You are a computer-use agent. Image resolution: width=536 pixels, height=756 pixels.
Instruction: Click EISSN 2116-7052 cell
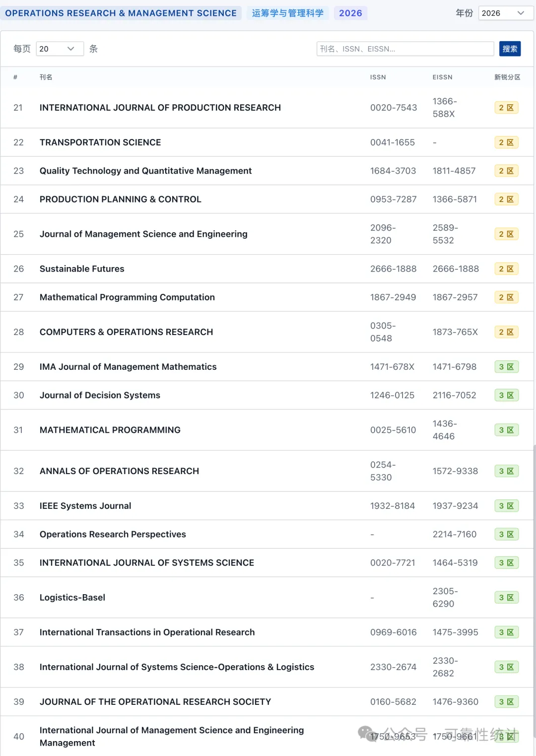[x=454, y=395]
